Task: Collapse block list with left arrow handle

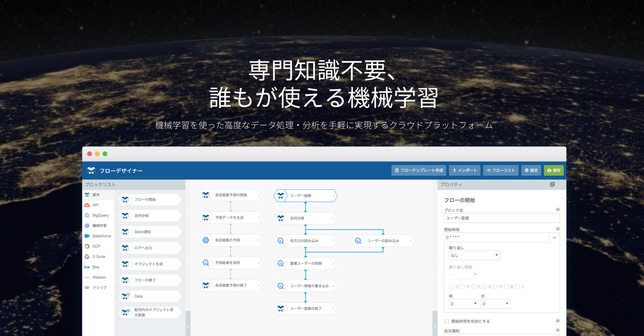Action: [188, 327]
